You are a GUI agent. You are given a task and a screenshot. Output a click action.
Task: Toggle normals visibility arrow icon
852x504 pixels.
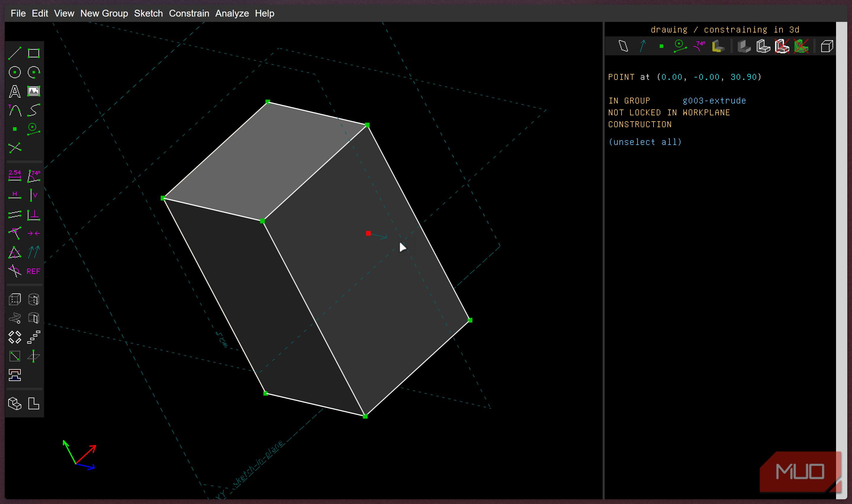643,46
